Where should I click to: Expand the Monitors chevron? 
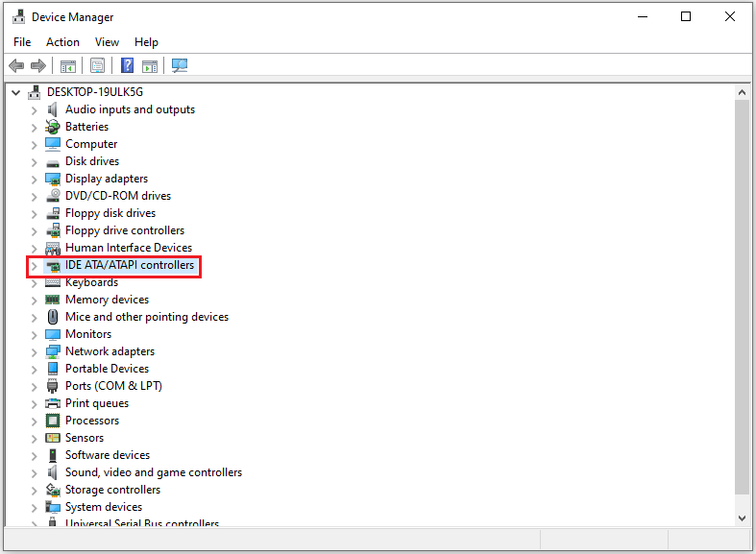pos(34,335)
